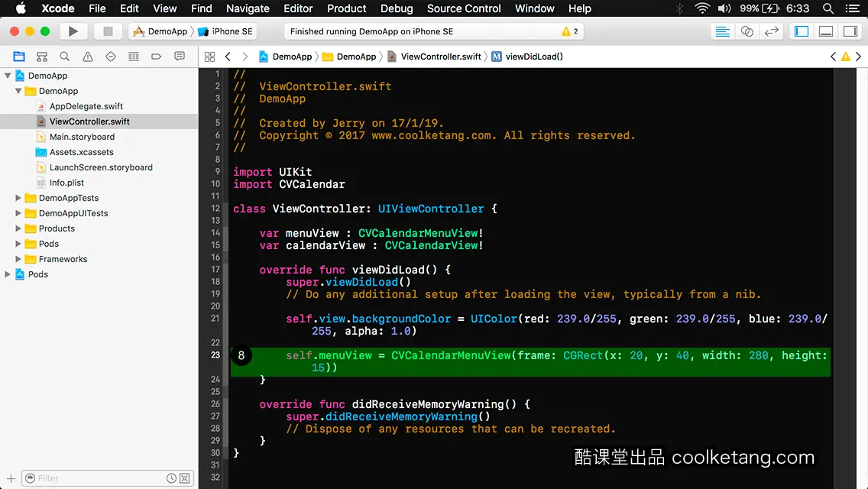Open the Report navigator

pyautogui.click(x=180, y=57)
